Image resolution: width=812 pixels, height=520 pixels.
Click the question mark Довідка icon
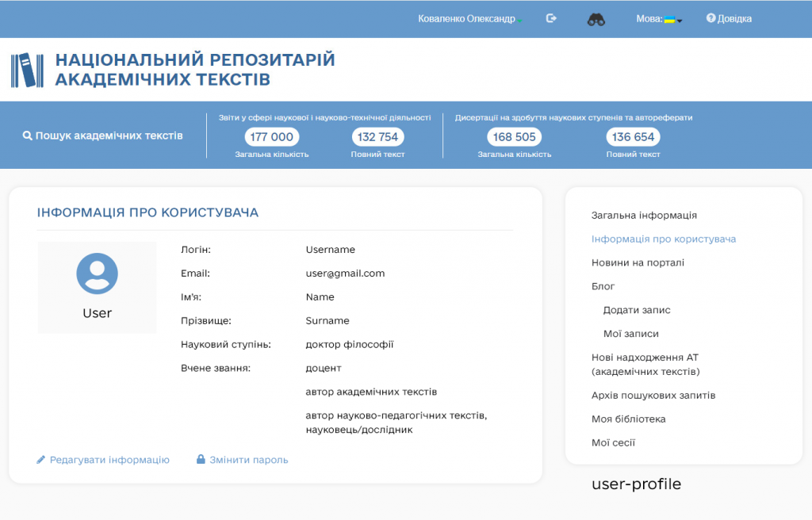point(710,19)
